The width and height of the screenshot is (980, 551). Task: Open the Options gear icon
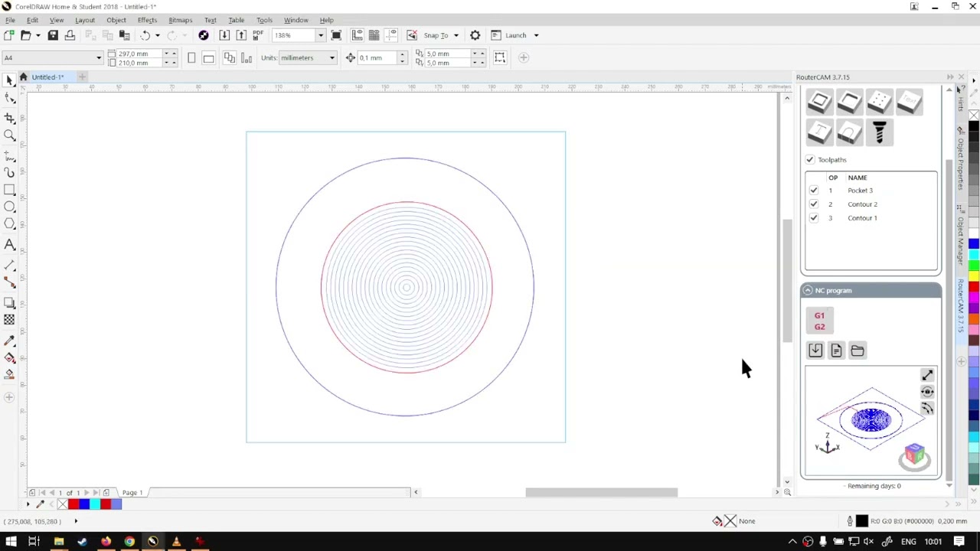pos(475,35)
